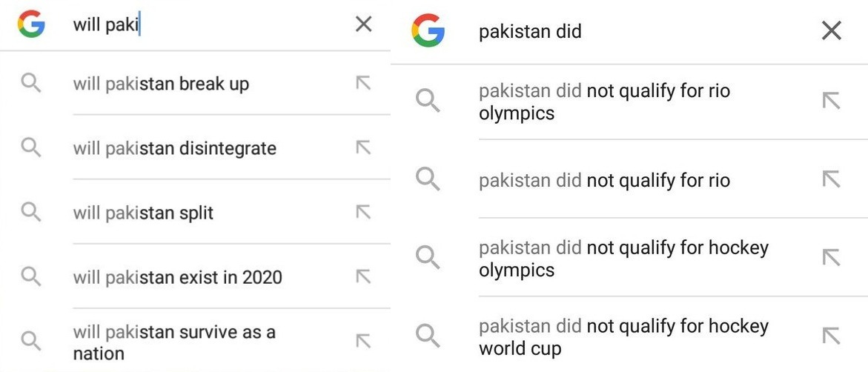Clear the 'pakistan did' search text
The width and height of the screenshot is (868, 372).
tap(832, 31)
